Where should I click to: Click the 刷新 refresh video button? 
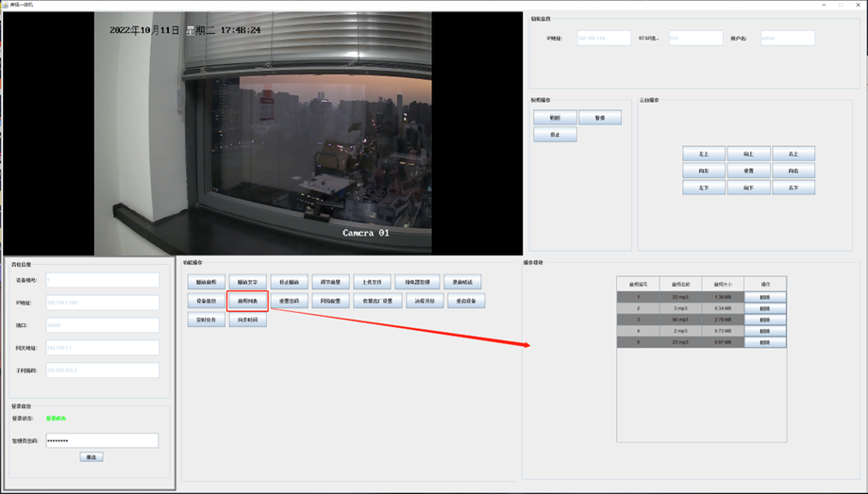555,117
